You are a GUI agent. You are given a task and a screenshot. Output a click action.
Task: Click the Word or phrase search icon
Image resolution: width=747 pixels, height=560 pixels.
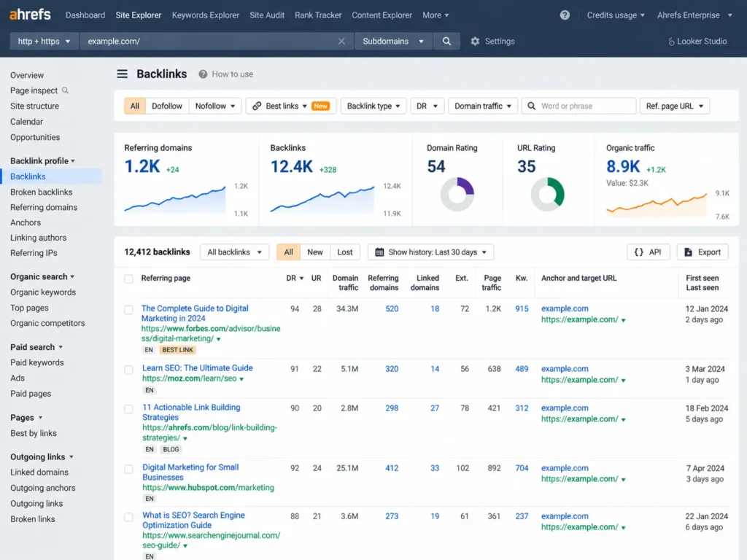coord(532,106)
